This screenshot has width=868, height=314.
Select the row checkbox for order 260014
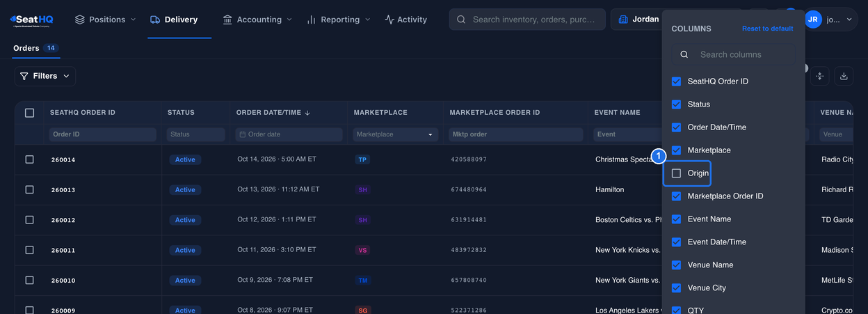(29, 159)
